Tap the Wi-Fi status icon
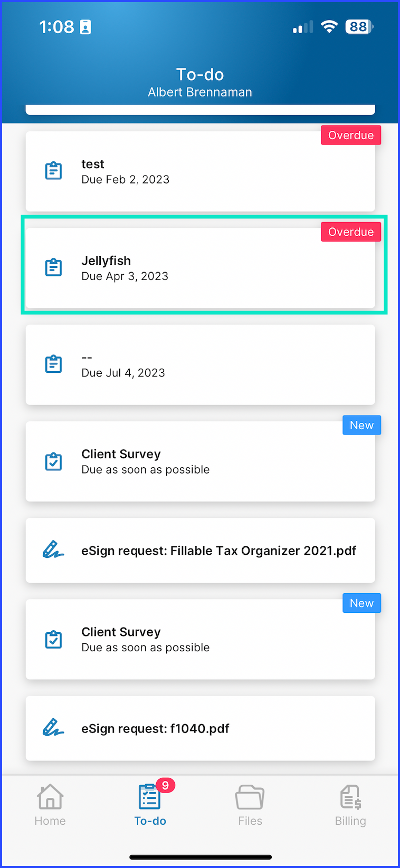Viewport: 400px width, 868px height. click(x=329, y=26)
